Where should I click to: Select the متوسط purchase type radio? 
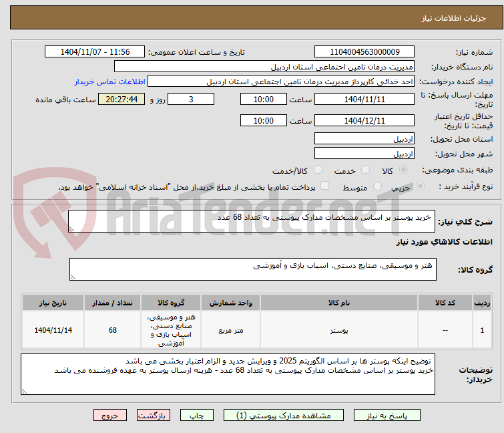coord(377,186)
